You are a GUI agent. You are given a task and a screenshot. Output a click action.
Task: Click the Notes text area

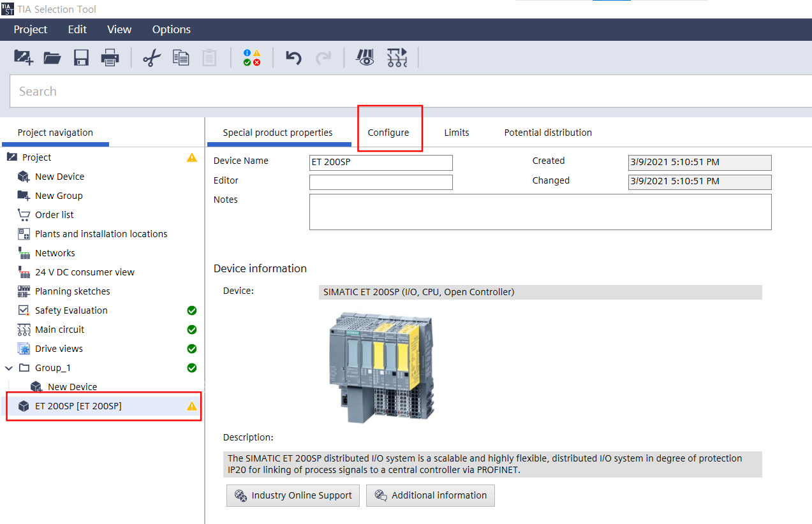[x=540, y=212]
